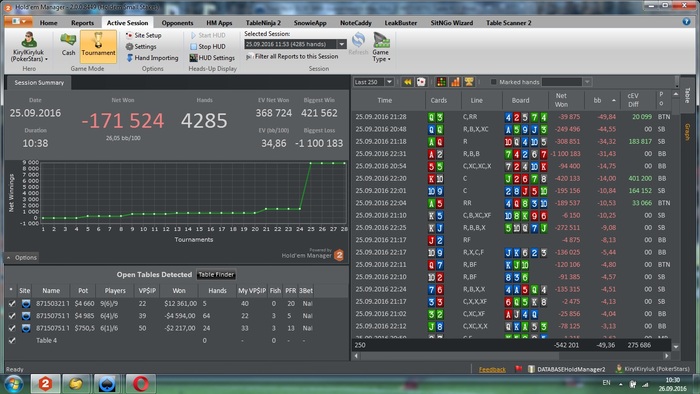Toggle the Marked hands checkbox
This screenshot has width=700, height=394.
[x=493, y=82]
